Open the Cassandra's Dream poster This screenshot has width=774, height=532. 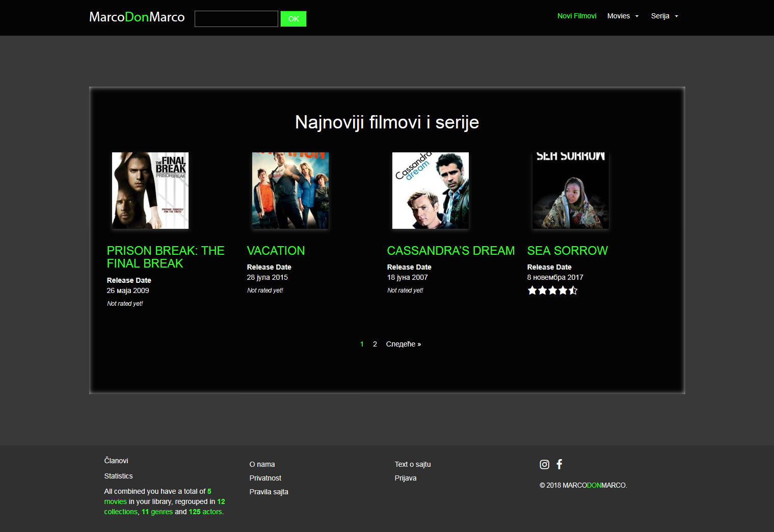(x=431, y=191)
